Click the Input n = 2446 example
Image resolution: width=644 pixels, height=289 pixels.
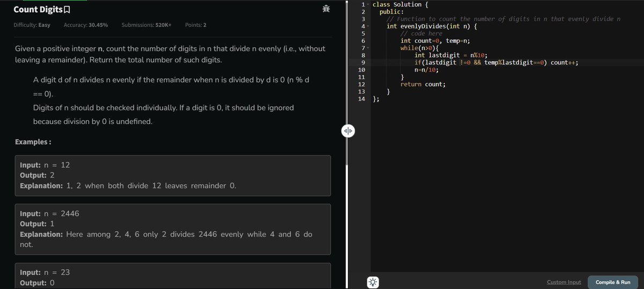[x=49, y=213]
